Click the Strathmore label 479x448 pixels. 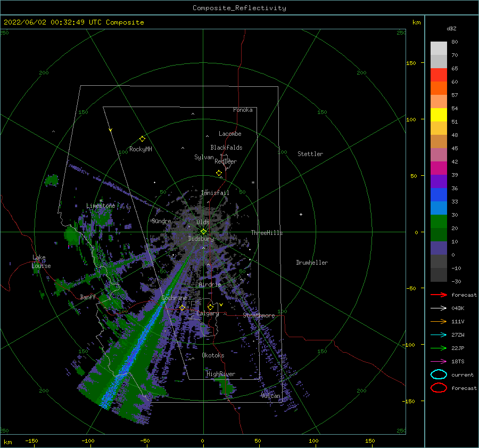259,315
